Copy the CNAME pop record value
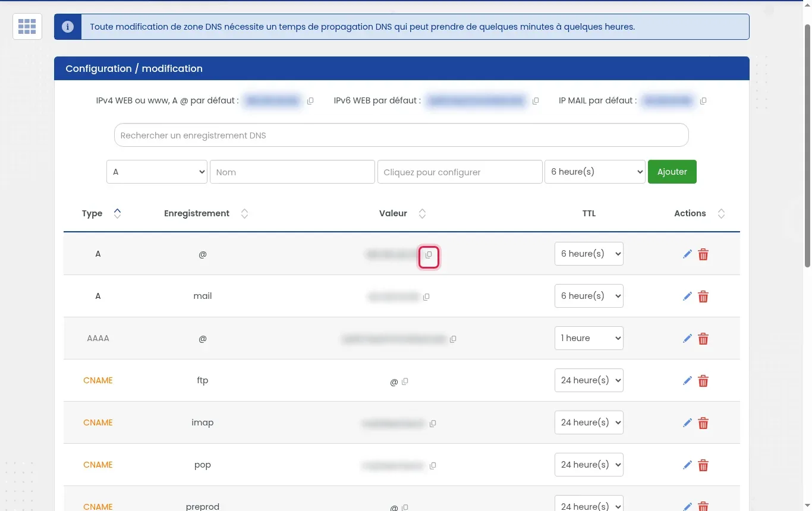Screen dimensions: 812x511 click(433, 465)
